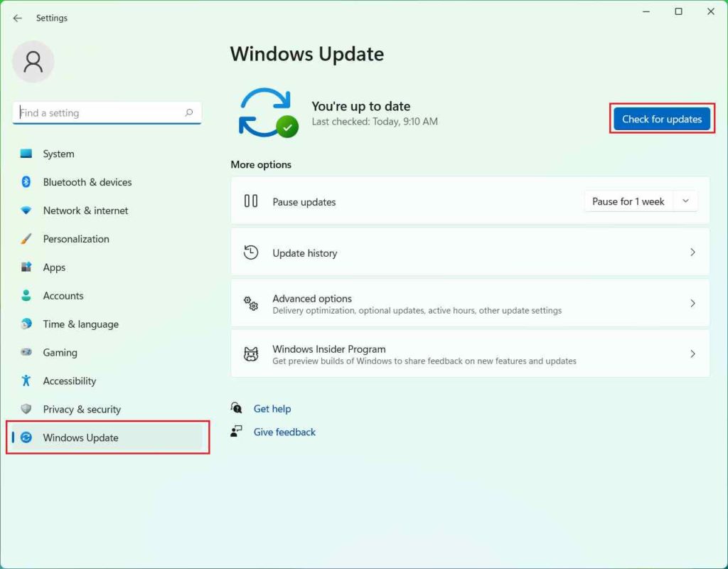This screenshot has width=728, height=569.
Task: Click the search magnifier icon
Action: pos(189,112)
